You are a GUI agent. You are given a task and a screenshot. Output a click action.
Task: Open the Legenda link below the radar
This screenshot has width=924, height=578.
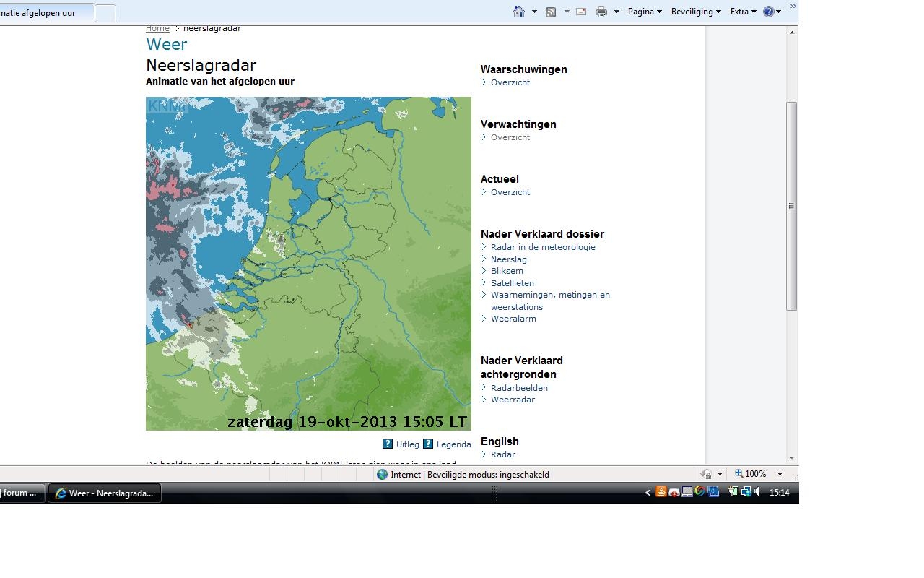(453, 444)
